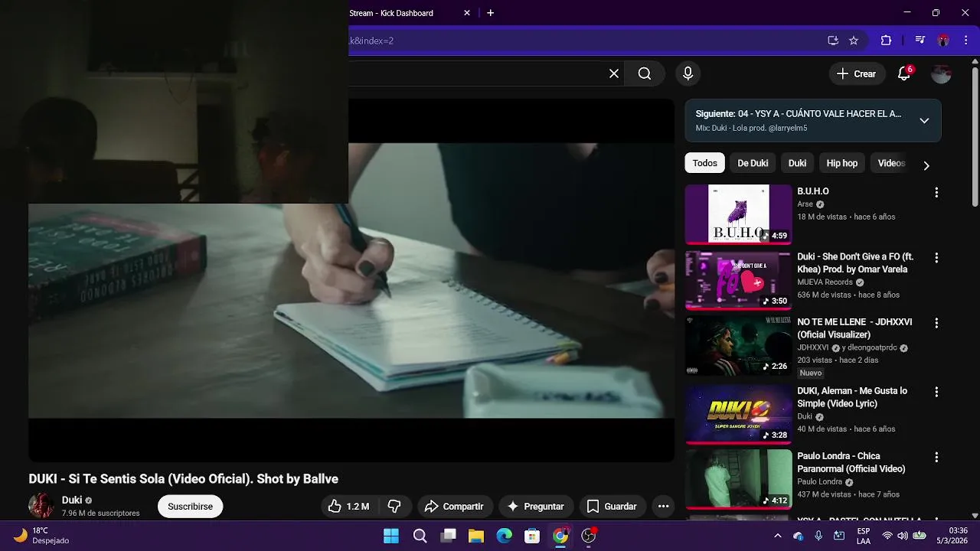Open B.U.H.O video thumbnail
Image resolution: width=980 pixels, height=551 pixels.
[x=738, y=214]
